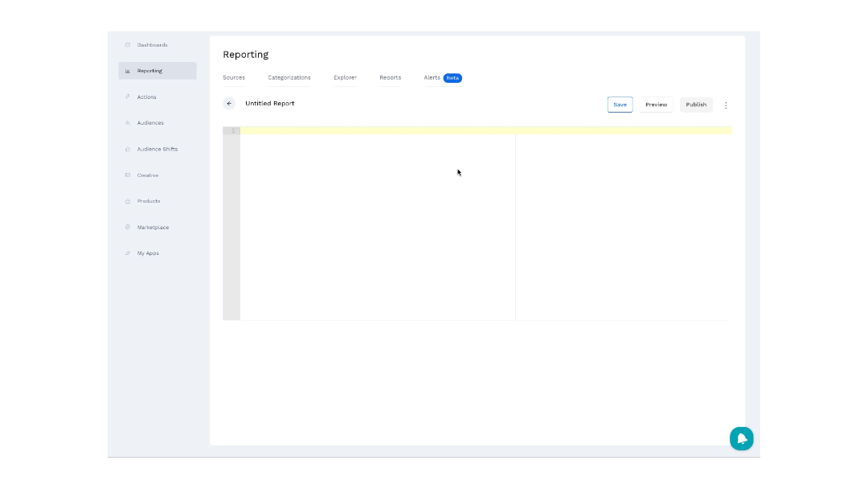Open Creative using its sidebar icon

127,175
